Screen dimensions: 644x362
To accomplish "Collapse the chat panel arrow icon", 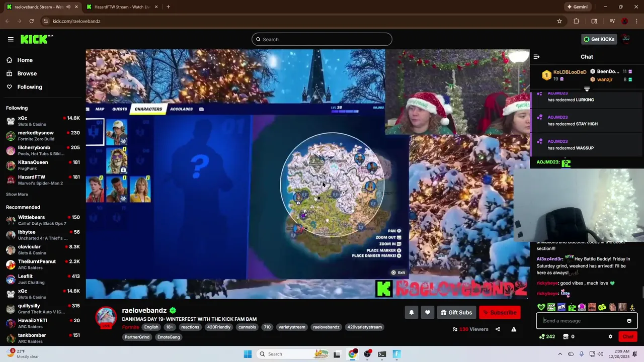I will point(536,57).
